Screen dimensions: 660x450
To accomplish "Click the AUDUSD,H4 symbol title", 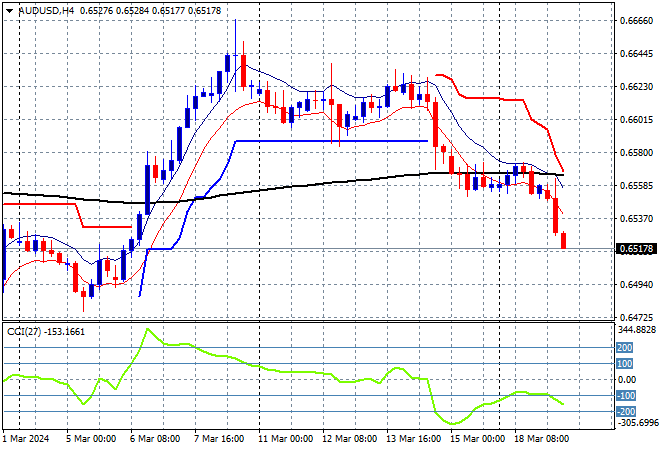I will (x=40, y=10).
